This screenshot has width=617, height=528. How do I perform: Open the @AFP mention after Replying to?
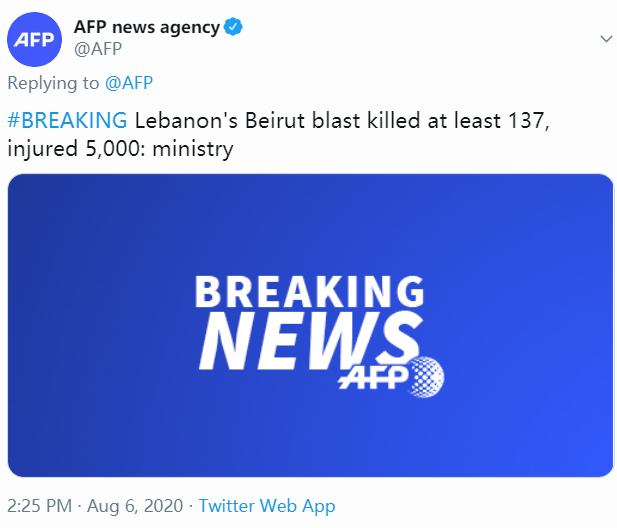point(128,83)
